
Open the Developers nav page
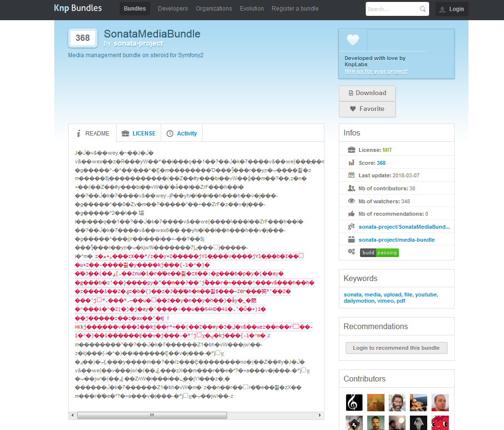[173, 9]
